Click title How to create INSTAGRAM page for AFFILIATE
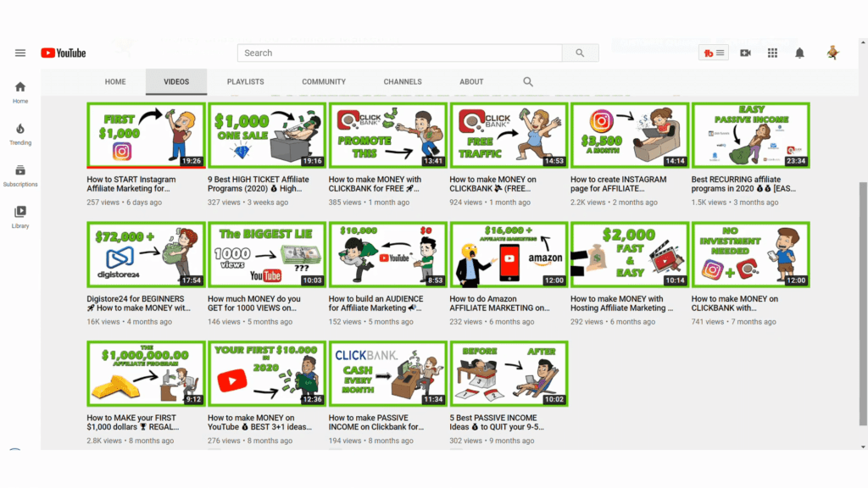 [618, 184]
